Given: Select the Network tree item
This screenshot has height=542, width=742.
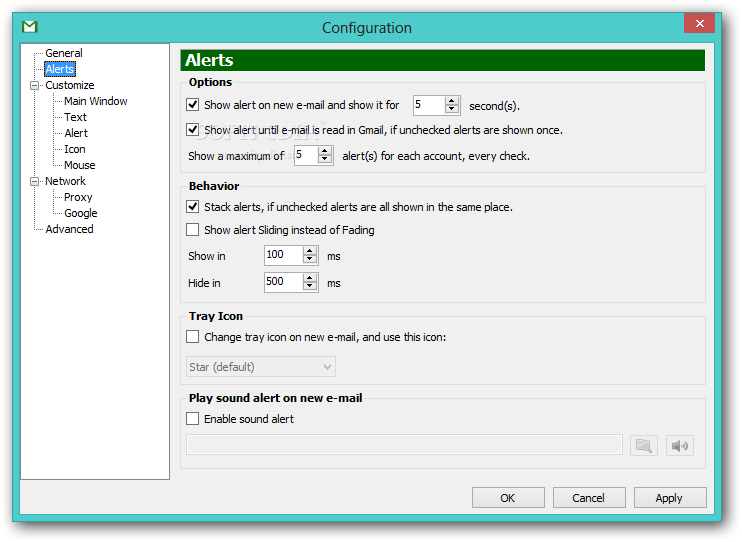Looking at the screenshot, I should pos(65,181).
